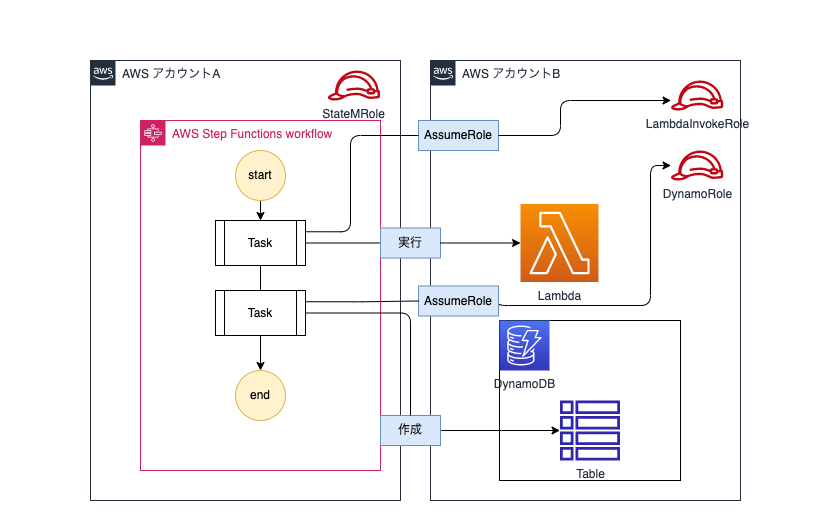
Task: Click the Step Functions workflow icon
Action: coord(153,133)
